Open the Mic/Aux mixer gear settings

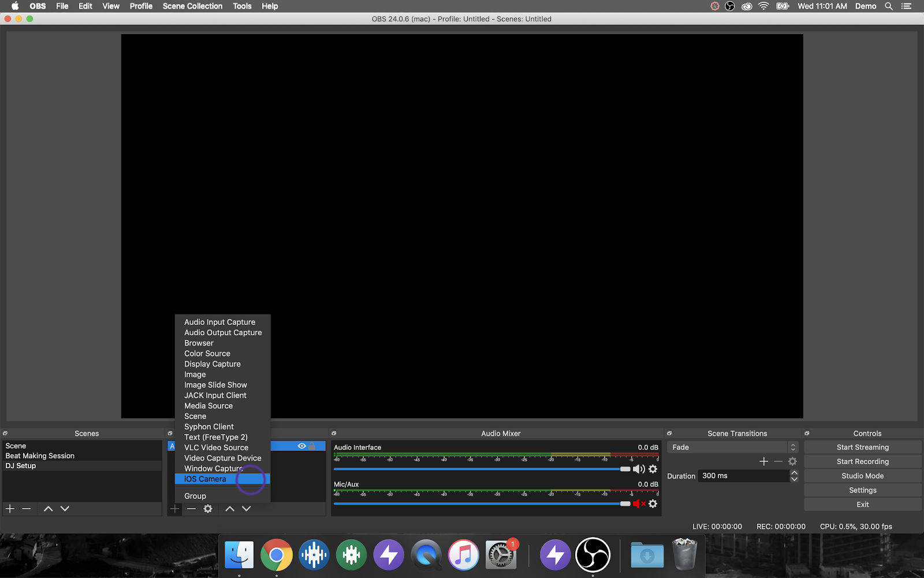coord(653,504)
